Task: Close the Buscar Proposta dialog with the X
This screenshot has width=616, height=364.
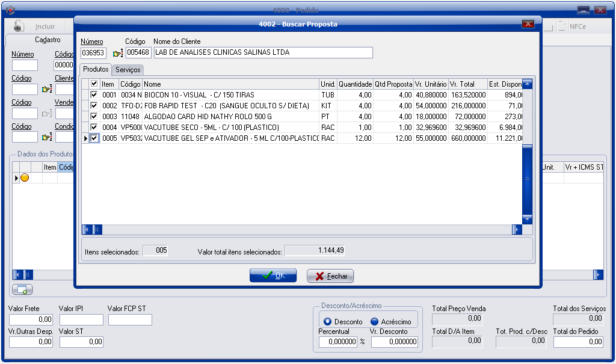Action: [528, 24]
